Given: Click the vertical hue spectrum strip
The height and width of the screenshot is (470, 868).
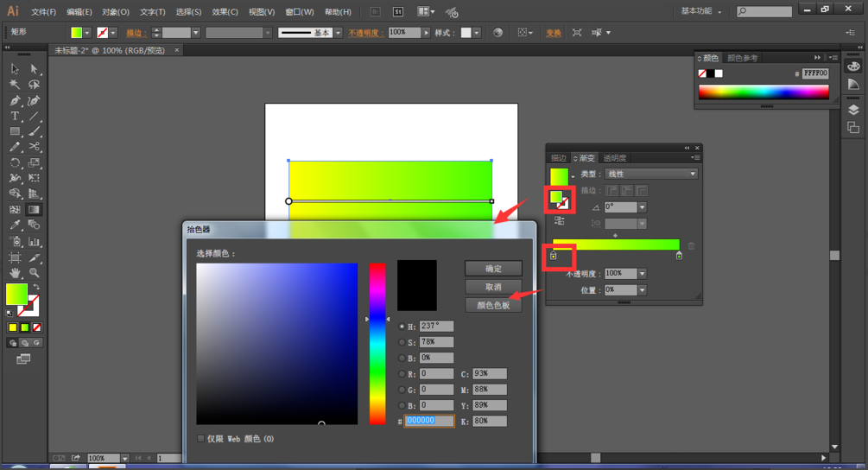Looking at the screenshot, I should [377, 344].
